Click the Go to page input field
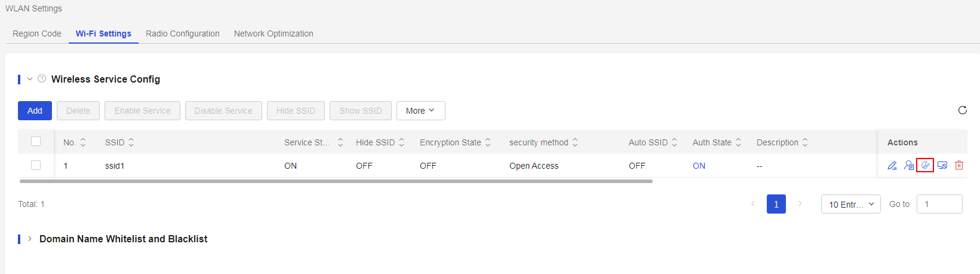This screenshot has width=980, height=274. pyautogui.click(x=939, y=204)
